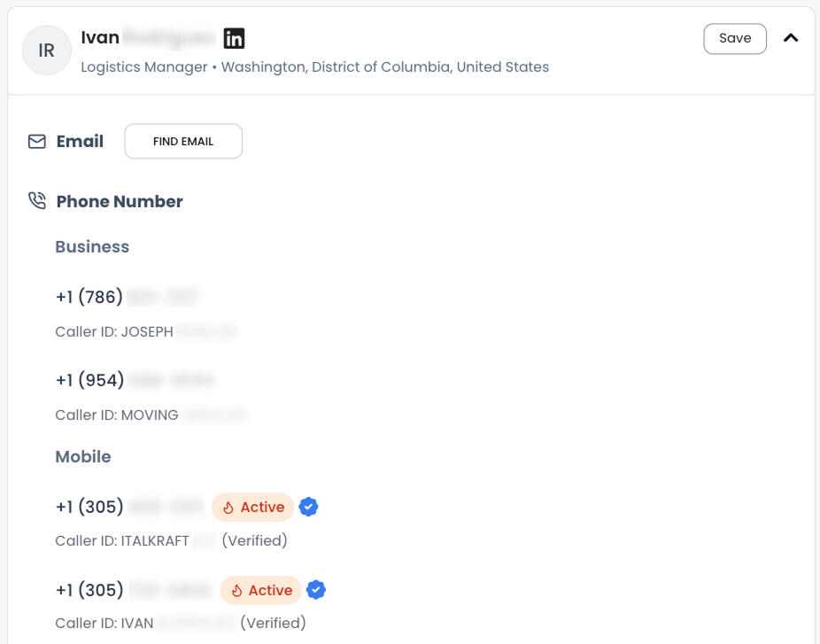The width and height of the screenshot is (820, 644).
Task: Click the flame icon in first Active badge
Action: tap(228, 508)
